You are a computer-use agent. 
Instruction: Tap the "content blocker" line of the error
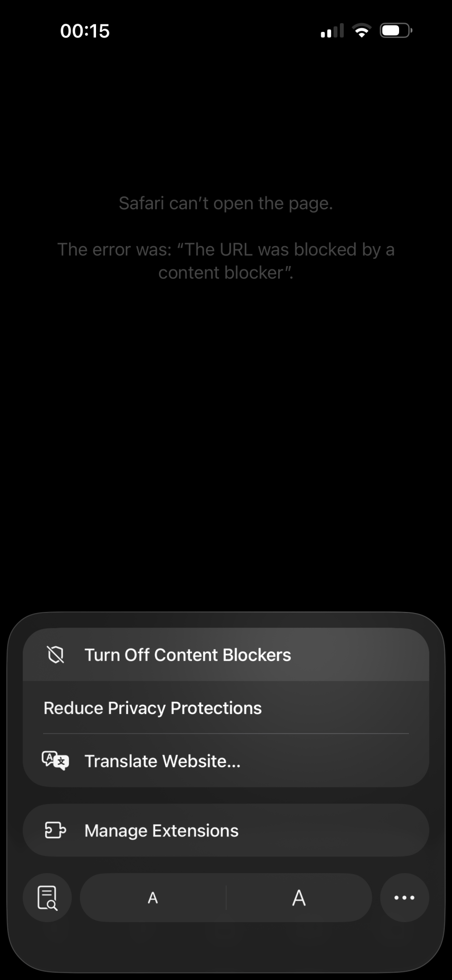tap(226, 272)
